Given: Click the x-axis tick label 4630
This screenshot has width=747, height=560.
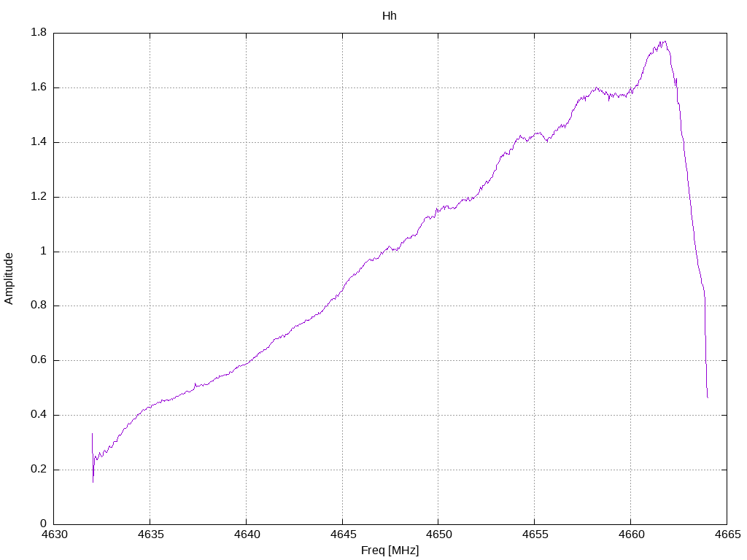Looking at the screenshot, I should click(54, 534).
